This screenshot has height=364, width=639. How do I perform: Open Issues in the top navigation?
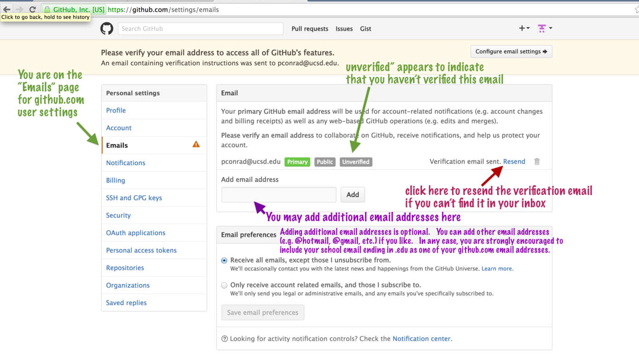[344, 29]
